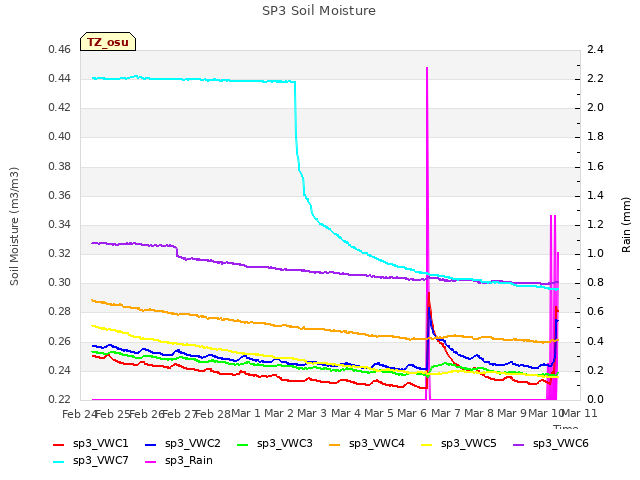This screenshot has width=640, height=480.
Task: Click the 0.36 soil moisture tick label
Action: tap(60, 196)
